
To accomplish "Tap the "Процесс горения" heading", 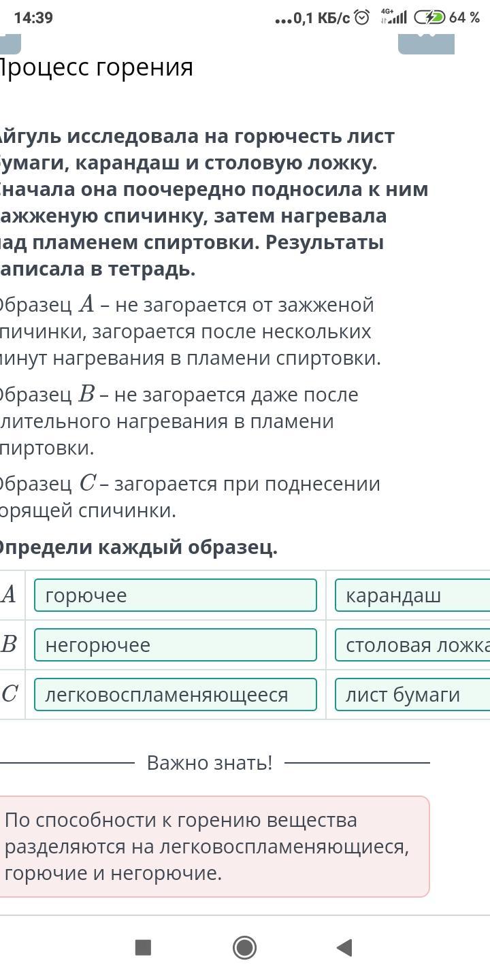I will point(95,67).
